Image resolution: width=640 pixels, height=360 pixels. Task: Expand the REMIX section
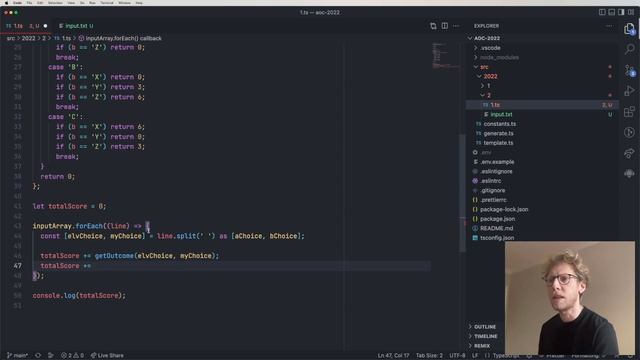(x=479, y=346)
